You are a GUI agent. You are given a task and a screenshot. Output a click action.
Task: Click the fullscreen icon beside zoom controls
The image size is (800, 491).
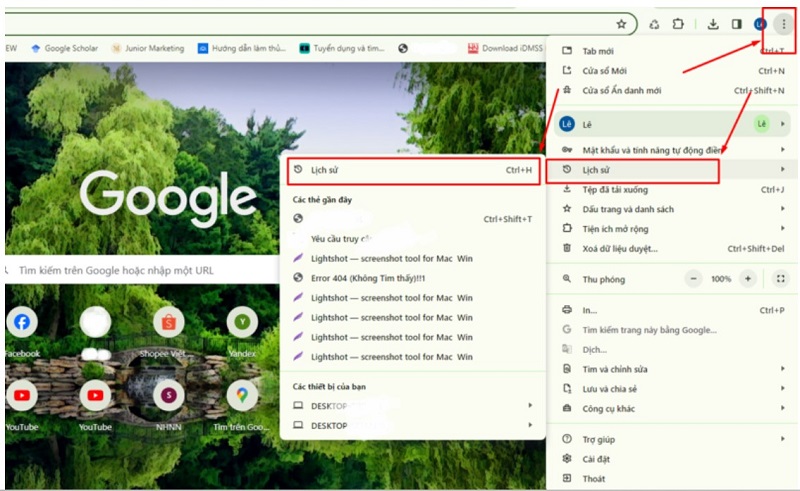[x=780, y=279]
